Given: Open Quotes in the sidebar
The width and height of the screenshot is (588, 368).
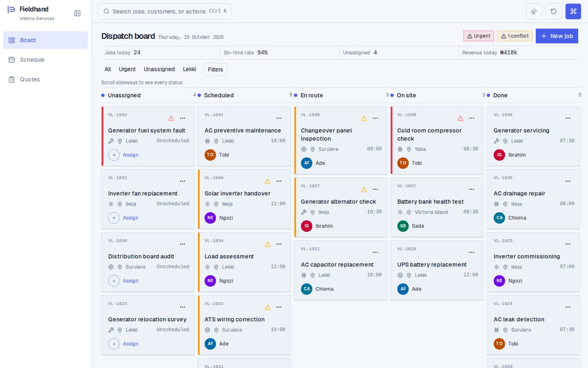Looking at the screenshot, I should pos(45,79).
